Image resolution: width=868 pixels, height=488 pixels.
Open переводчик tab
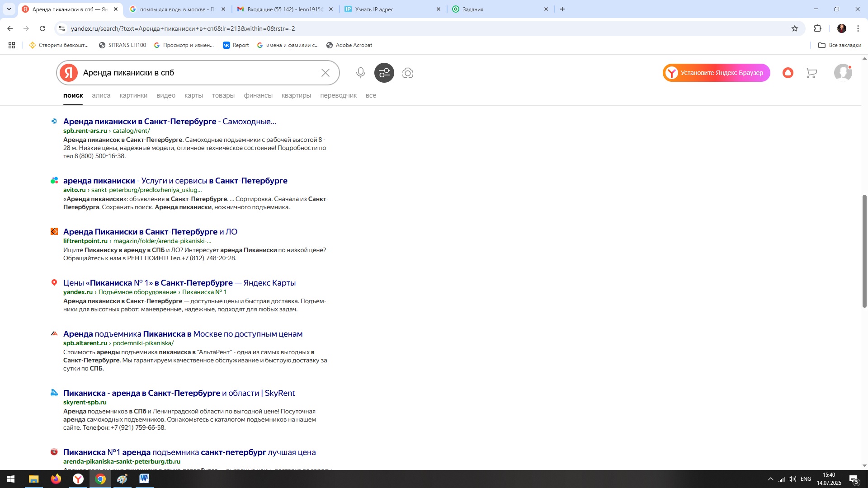(338, 95)
